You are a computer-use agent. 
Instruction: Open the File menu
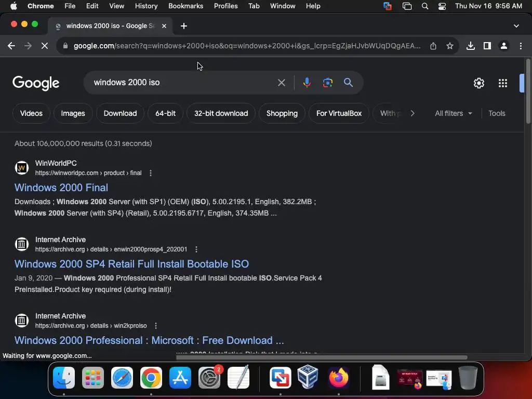point(70,6)
